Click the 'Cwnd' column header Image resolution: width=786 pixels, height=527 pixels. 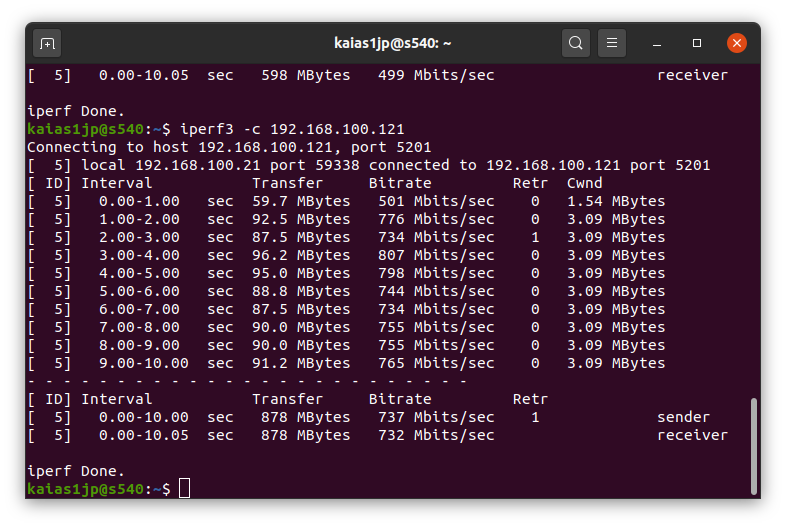click(x=584, y=183)
